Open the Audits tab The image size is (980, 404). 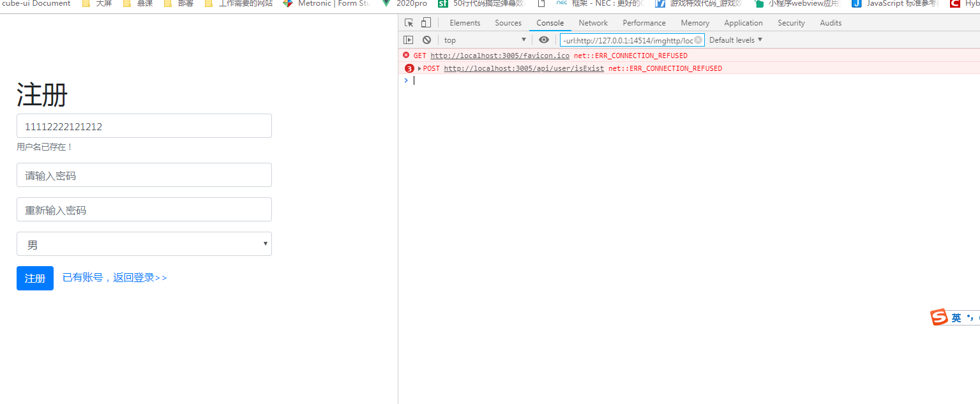pyautogui.click(x=831, y=23)
